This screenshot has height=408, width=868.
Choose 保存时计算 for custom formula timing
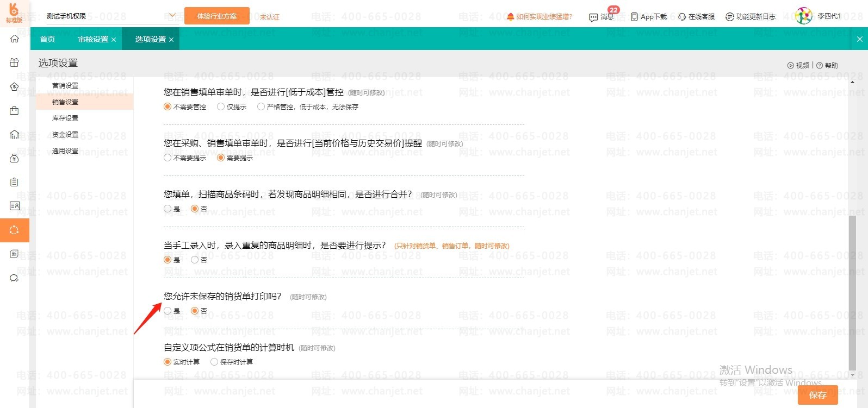pos(214,362)
